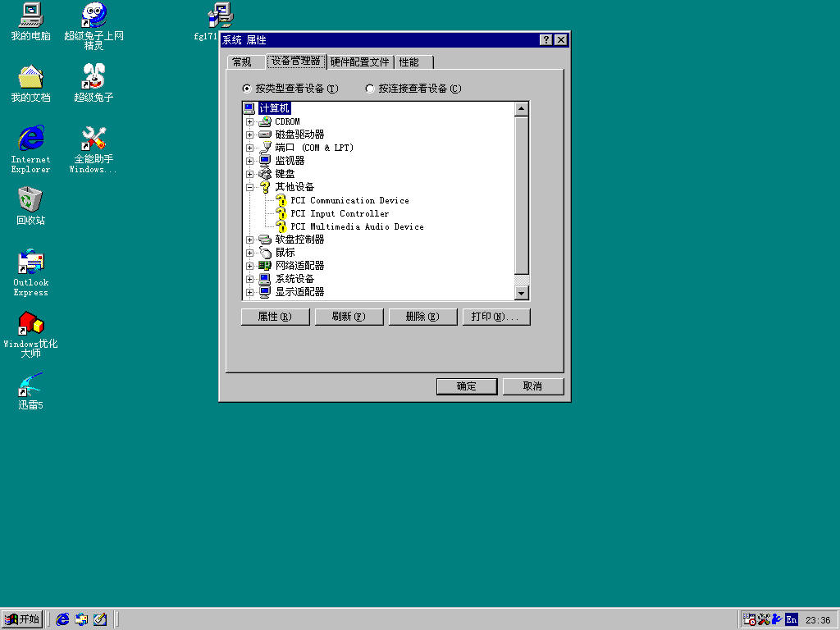Click the 属性(R) button
840x630 pixels.
tap(276, 317)
